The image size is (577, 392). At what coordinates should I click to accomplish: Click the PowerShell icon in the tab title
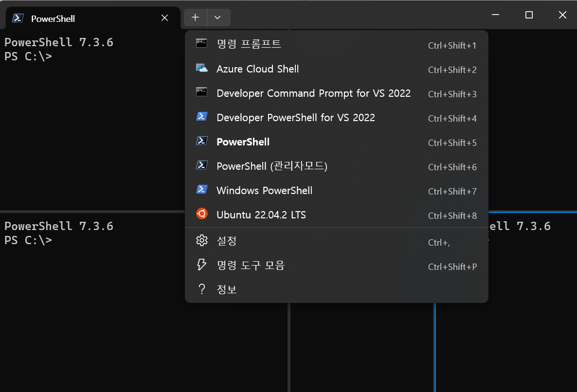coord(18,18)
